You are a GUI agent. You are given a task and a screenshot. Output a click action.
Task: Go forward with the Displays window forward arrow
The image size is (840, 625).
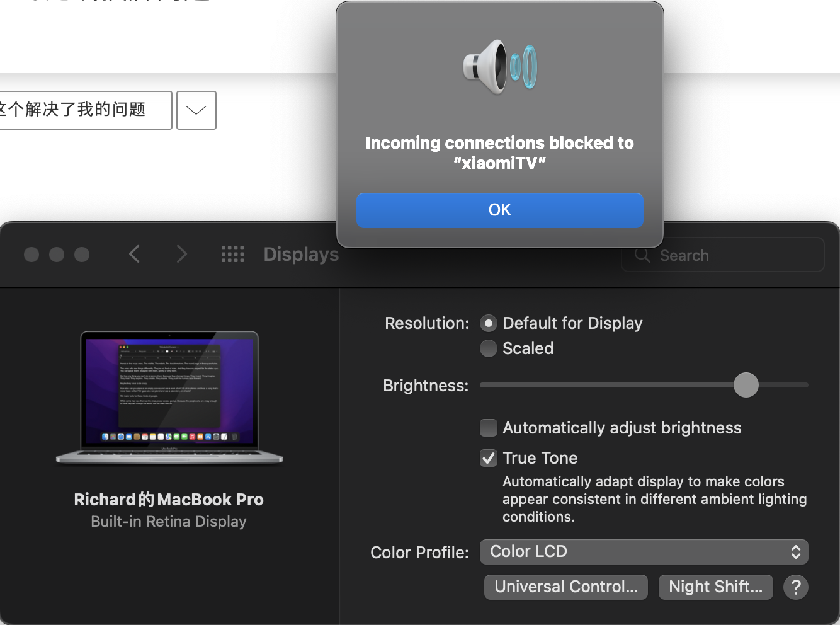pyautogui.click(x=182, y=254)
